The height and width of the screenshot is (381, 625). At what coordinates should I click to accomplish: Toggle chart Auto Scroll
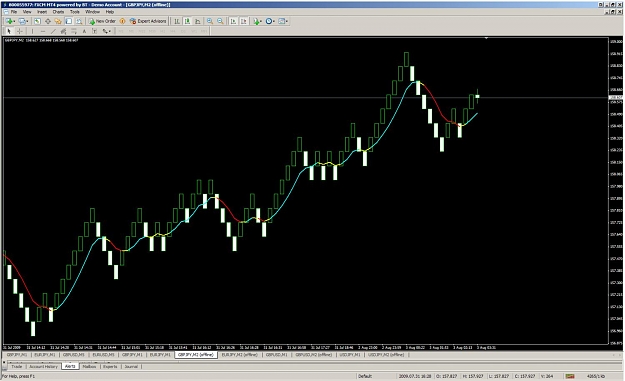point(233,21)
